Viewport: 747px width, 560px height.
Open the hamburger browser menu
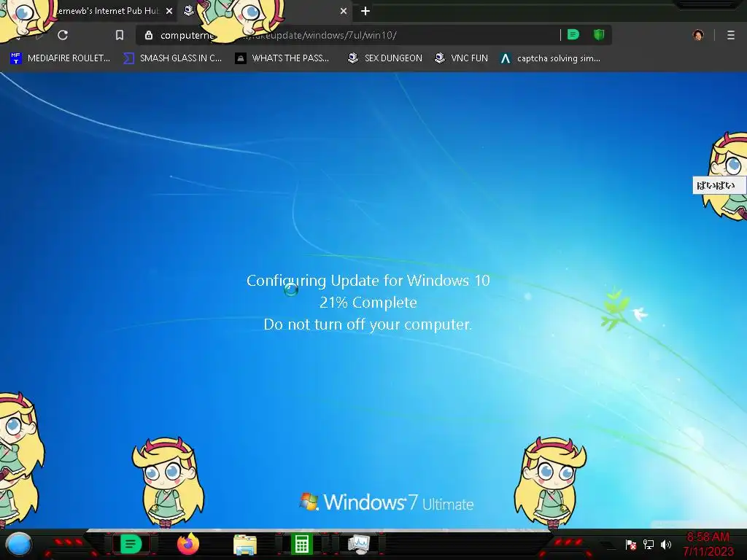coord(731,35)
